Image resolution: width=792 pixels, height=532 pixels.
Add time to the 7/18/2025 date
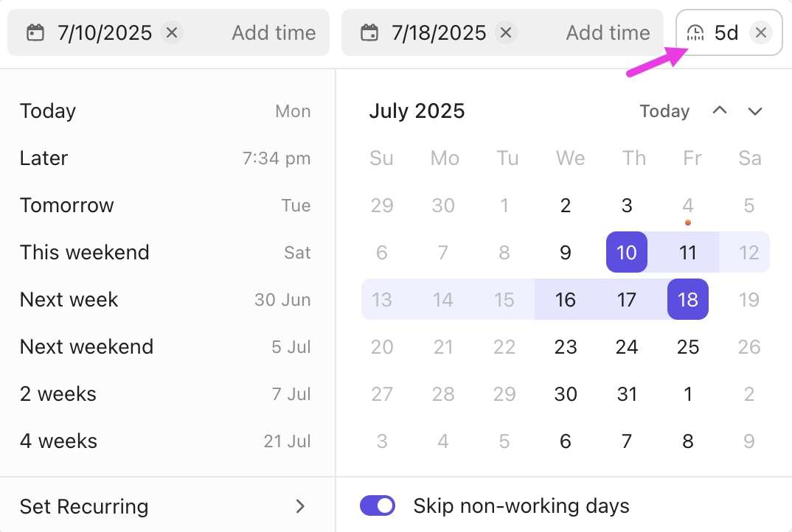click(x=608, y=33)
